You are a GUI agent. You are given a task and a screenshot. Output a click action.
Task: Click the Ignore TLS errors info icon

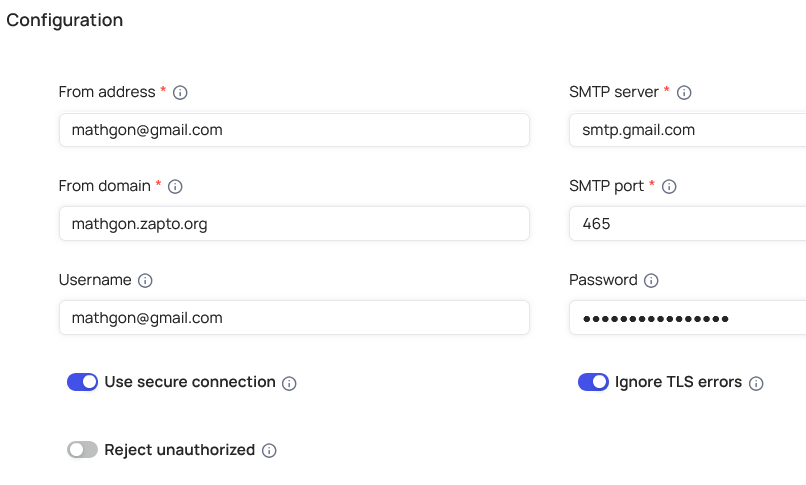[756, 383]
